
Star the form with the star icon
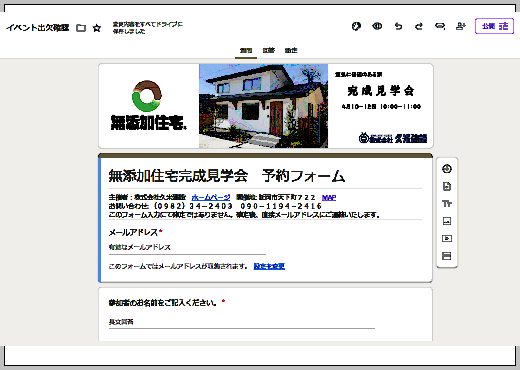[97, 28]
